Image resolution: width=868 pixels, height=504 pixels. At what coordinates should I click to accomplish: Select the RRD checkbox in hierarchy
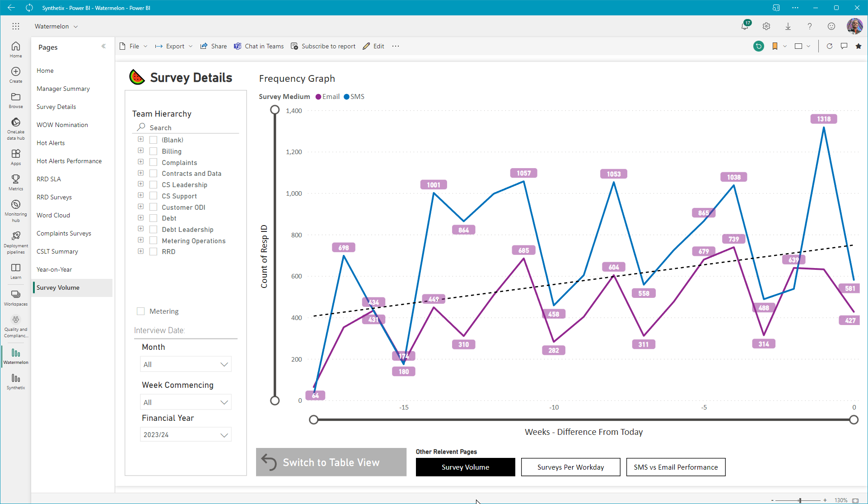click(x=153, y=252)
